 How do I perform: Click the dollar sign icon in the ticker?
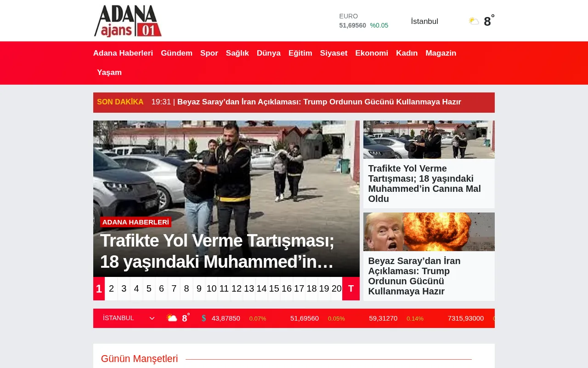click(x=204, y=318)
